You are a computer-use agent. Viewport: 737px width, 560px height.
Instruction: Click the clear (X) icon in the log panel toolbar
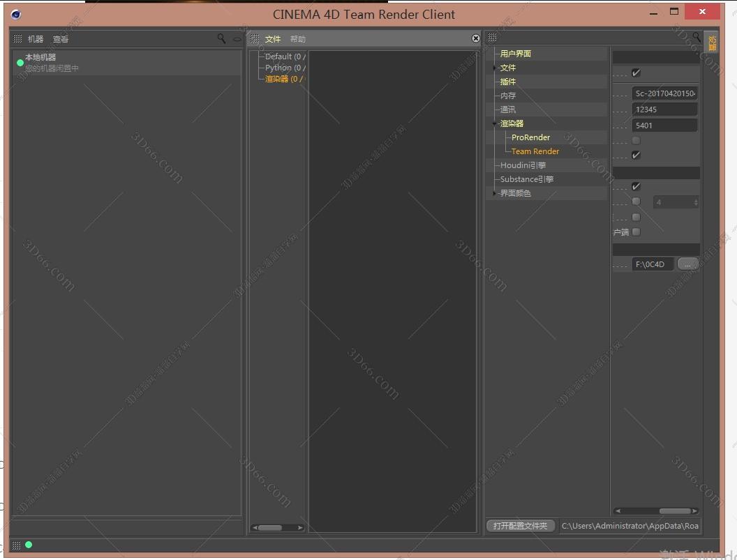(x=475, y=38)
